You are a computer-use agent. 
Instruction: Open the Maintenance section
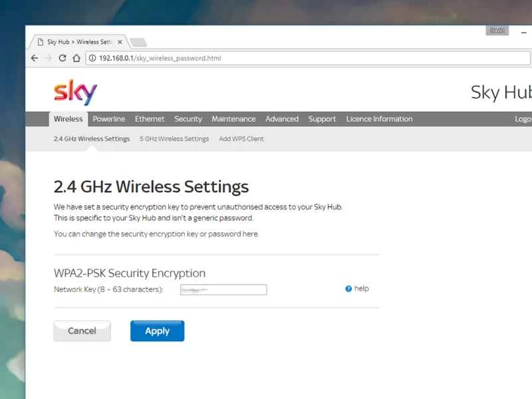233,119
